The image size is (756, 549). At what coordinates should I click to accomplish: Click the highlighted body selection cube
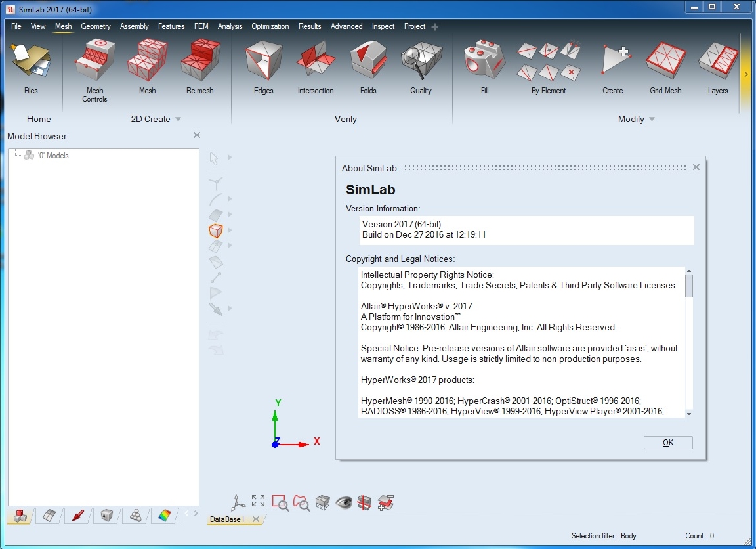click(215, 231)
